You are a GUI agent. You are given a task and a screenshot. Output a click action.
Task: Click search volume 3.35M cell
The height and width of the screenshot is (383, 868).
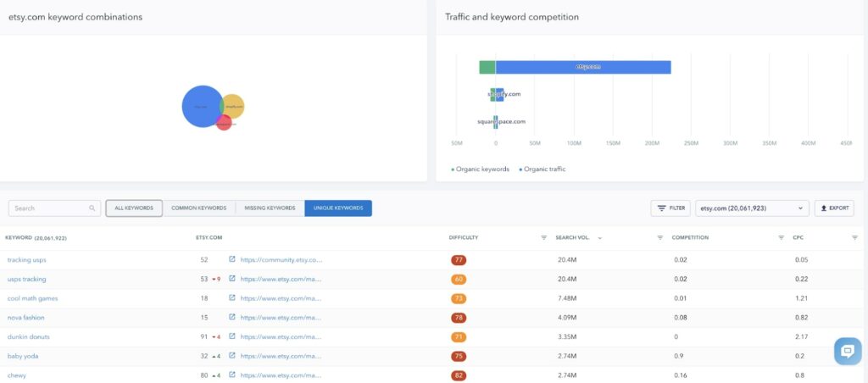[567, 336]
